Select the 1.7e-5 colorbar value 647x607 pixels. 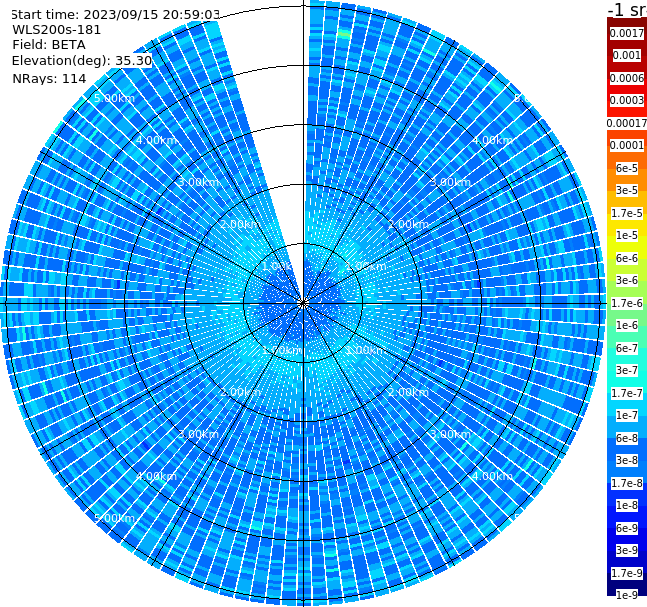pos(627,213)
